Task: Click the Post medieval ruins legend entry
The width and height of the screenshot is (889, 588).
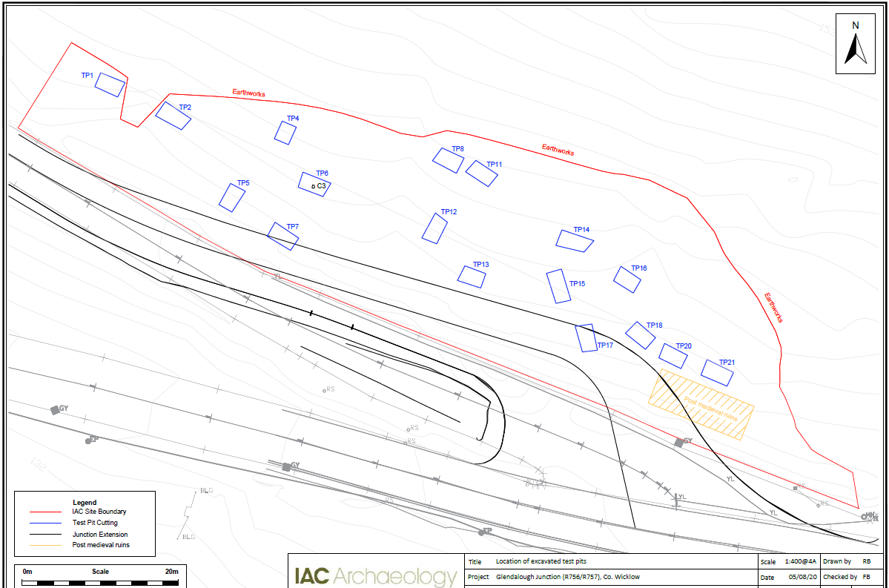Action: pyautogui.click(x=101, y=545)
